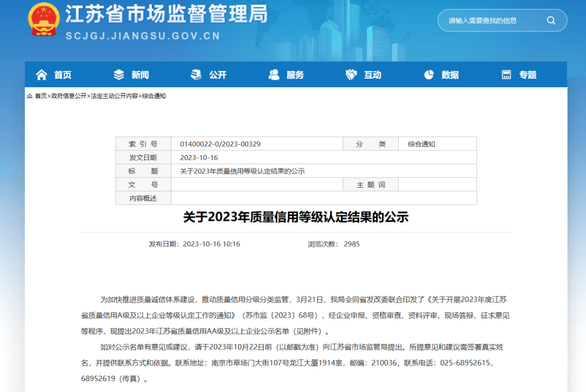Screen dimensions: 586x392
Task: Click the 江苏省市场监督管理局 site title
Action: (x=167, y=15)
